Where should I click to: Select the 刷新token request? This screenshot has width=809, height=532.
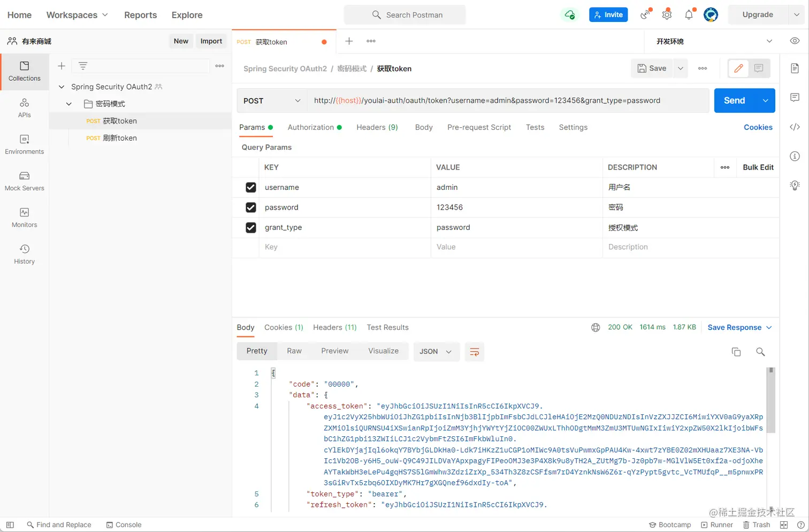coord(140,138)
